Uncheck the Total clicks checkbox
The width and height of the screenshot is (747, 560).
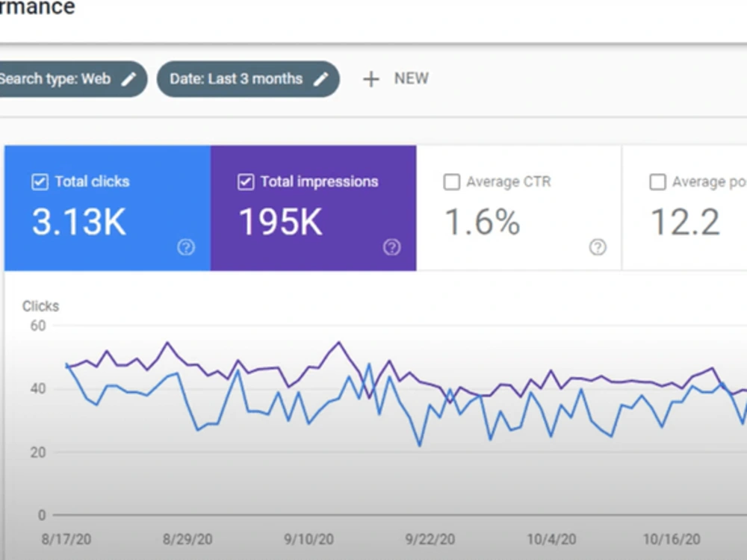(40, 182)
